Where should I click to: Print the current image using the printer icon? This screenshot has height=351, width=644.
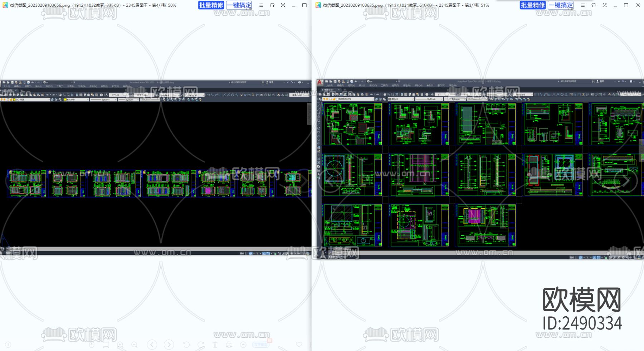coord(229,345)
